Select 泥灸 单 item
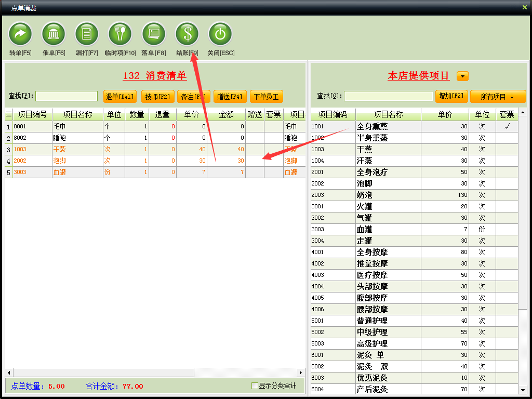 414,355
